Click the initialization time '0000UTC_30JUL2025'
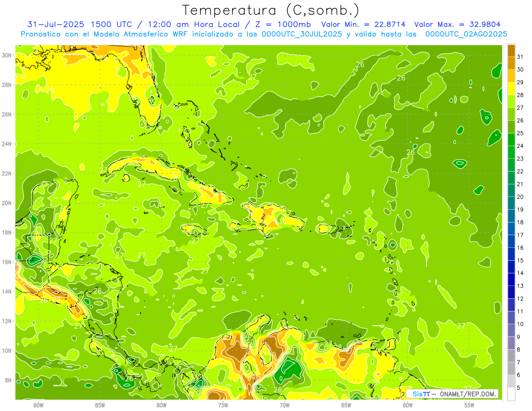Viewport: 532px width, 411px height. pyautogui.click(x=302, y=34)
